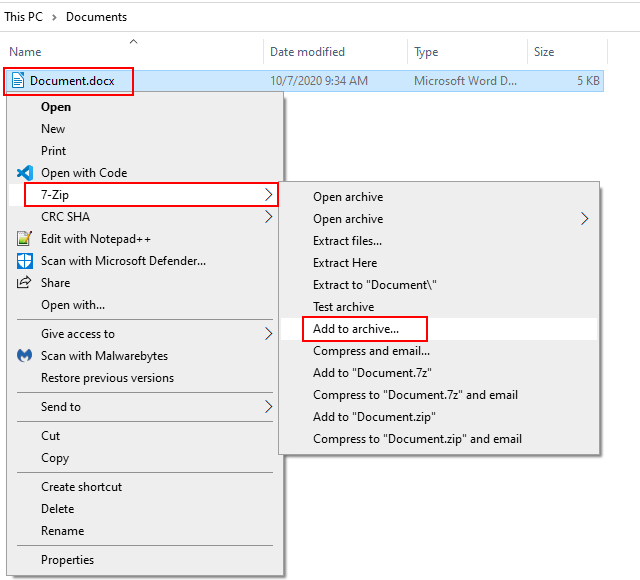Expand the 7-Zip submenu arrow
640x580 pixels.
point(268,195)
